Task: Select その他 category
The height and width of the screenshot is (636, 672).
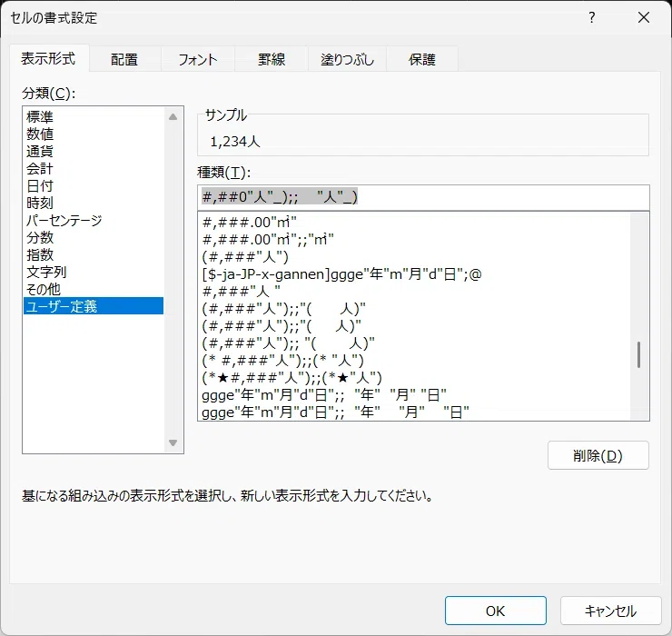Action: 94,289
